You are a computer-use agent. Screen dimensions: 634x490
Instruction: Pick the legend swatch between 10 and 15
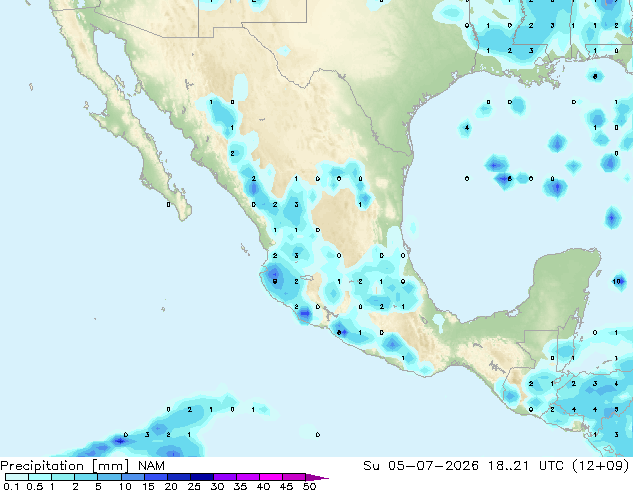(x=133, y=477)
